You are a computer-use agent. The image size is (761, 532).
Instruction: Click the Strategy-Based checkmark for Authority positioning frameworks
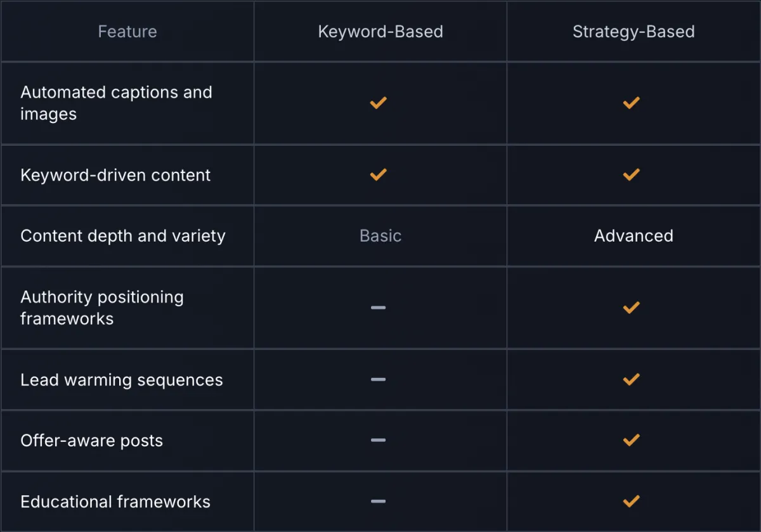[631, 308]
